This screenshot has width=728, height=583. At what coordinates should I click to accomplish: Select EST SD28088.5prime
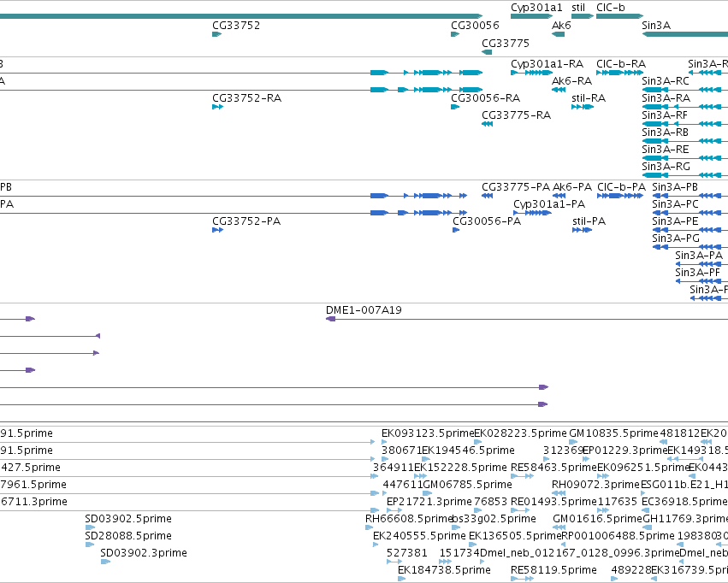pos(90,545)
